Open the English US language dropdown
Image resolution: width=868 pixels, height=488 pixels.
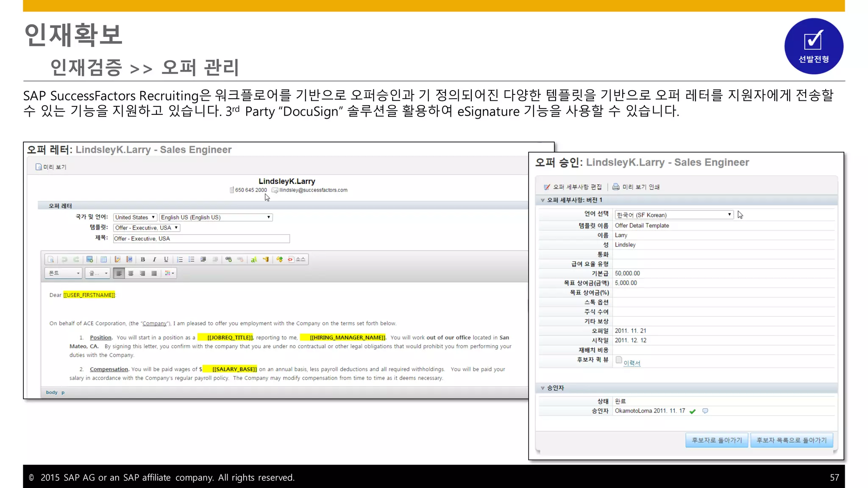coord(216,217)
